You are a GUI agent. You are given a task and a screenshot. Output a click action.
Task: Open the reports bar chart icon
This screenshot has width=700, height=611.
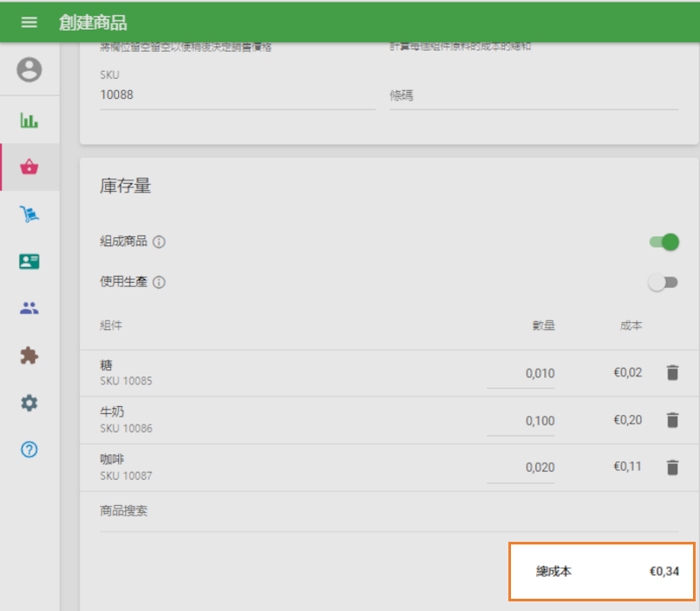click(x=29, y=120)
